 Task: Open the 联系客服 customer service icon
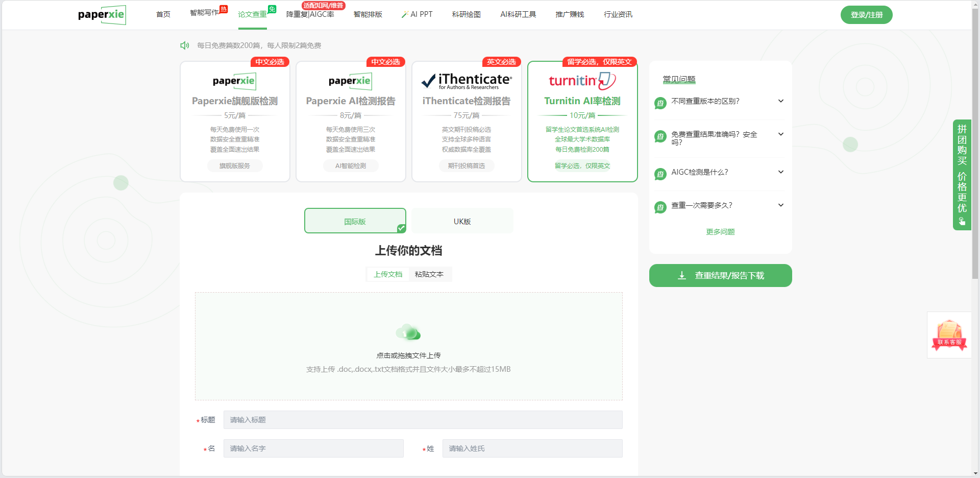(949, 335)
